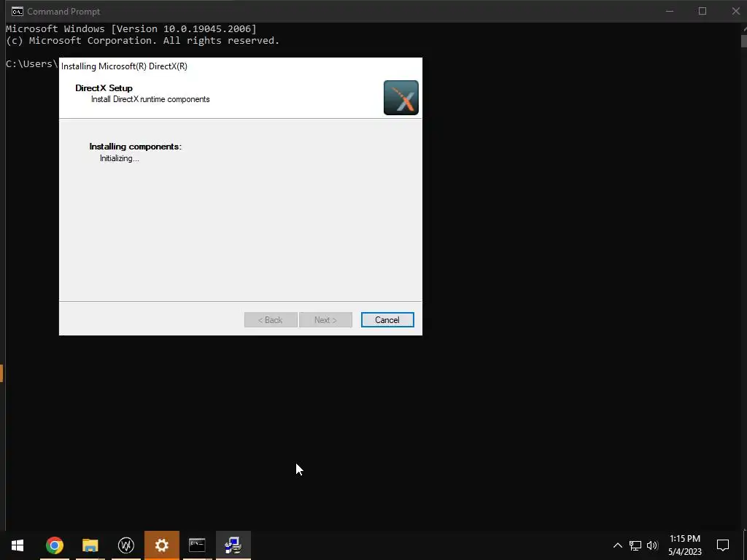Click Command Prompt vertical scrollbar thumb
747x560 pixels.
744,41
